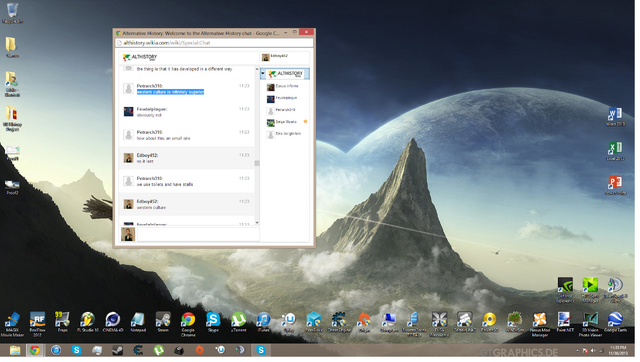Open the MAGIX Movie Maker desktop shortcut

[12, 325]
